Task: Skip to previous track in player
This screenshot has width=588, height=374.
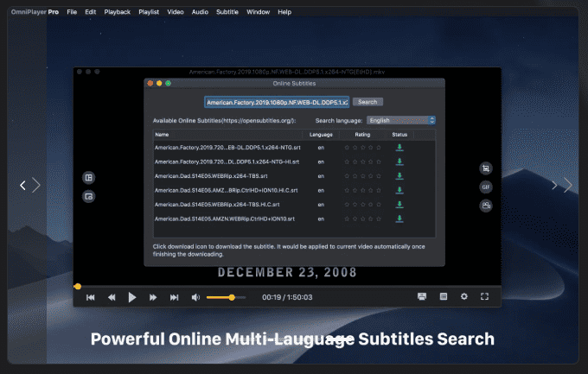Action: click(91, 297)
